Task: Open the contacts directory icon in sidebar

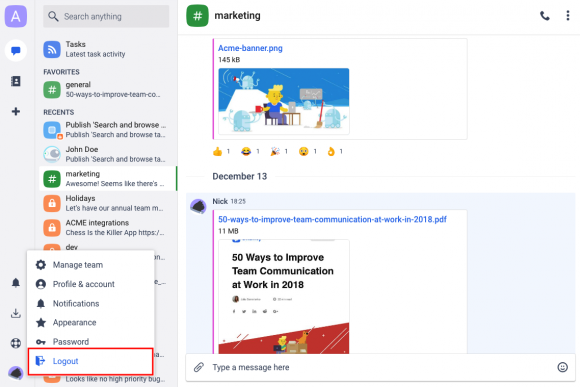Action: pyautogui.click(x=16, y=81)
